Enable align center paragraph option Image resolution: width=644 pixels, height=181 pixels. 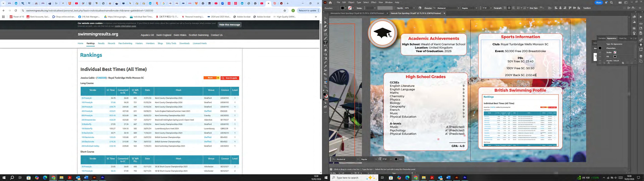(509, 8)
